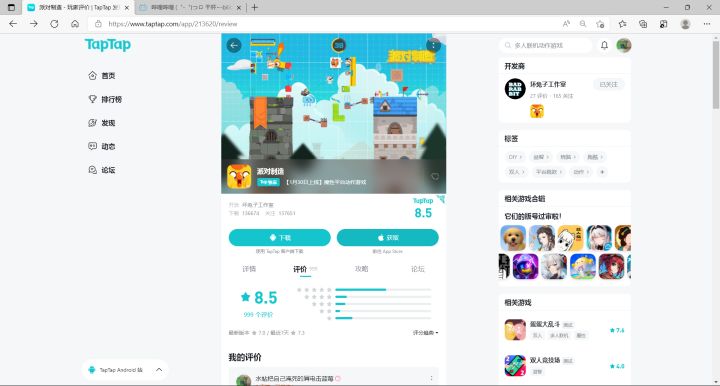Click the page vertical scrollbar

[x=716, y=75]
